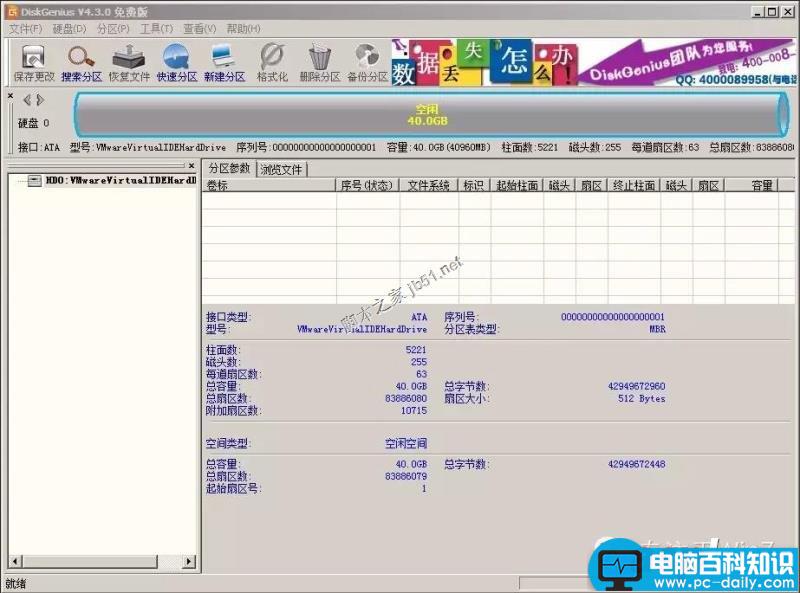This screenshot has width=800, height=593.
Task: Open the 恢复文件 recover files tool
Action: tap(129, 63)
